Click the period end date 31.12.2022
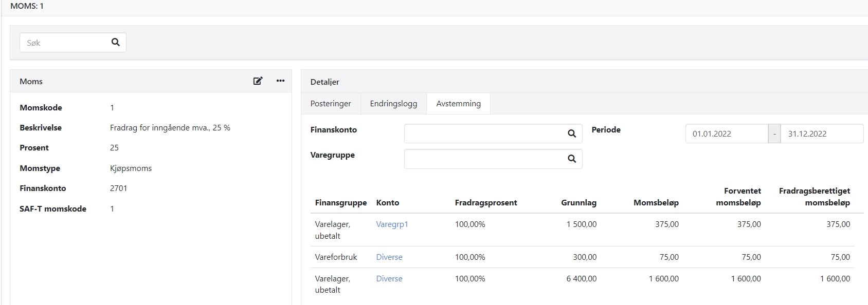The image size is (868, 305). pos(821,134)
